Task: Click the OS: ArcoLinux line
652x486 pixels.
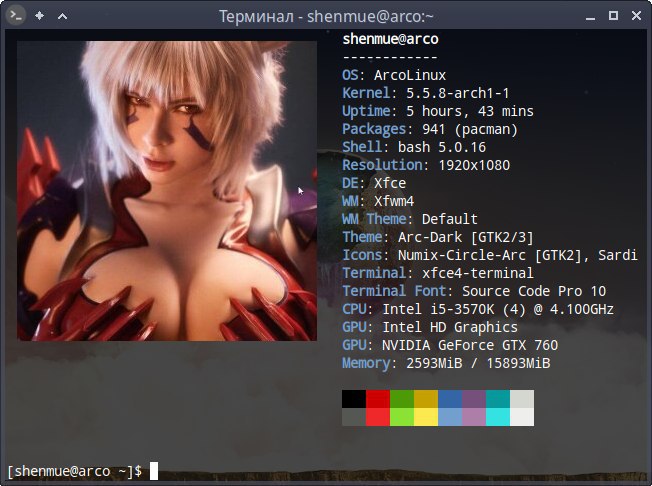Action: tap(394, 75)
